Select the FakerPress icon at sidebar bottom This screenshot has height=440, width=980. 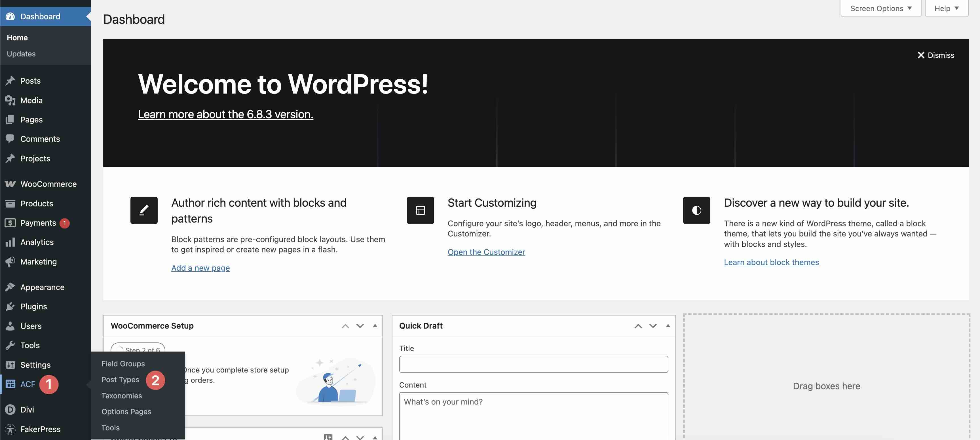pos(10,429)
